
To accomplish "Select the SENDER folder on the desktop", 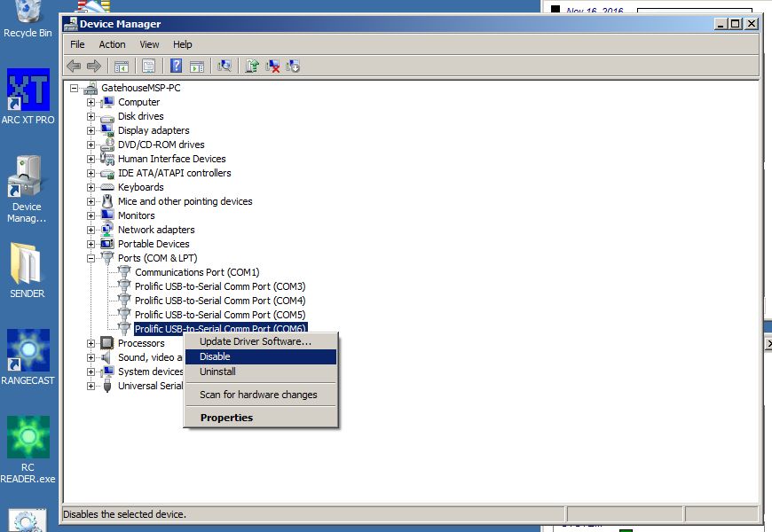I will [x=28, y=270].
